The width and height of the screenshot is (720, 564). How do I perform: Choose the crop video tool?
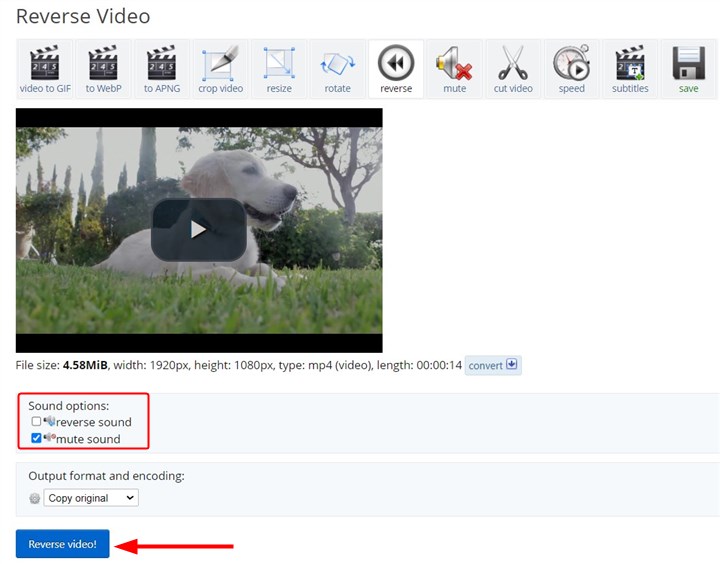[x=220, y=69]
